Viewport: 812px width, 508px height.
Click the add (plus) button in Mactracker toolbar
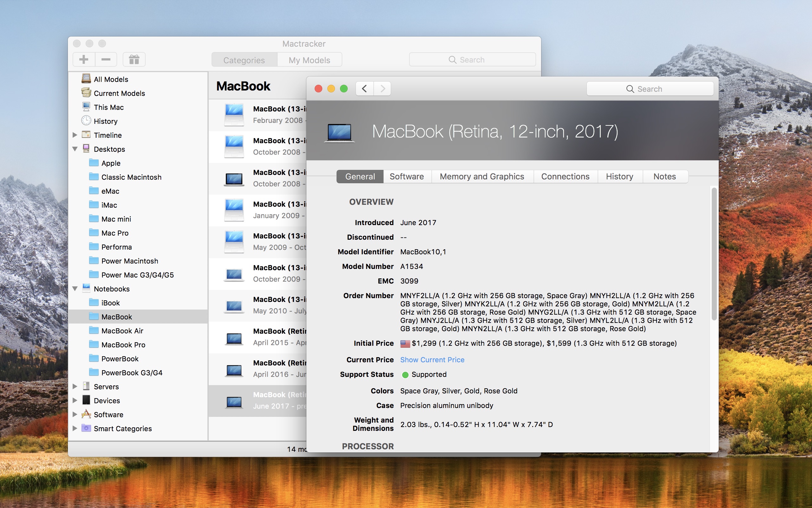click(x=84, y=59)
